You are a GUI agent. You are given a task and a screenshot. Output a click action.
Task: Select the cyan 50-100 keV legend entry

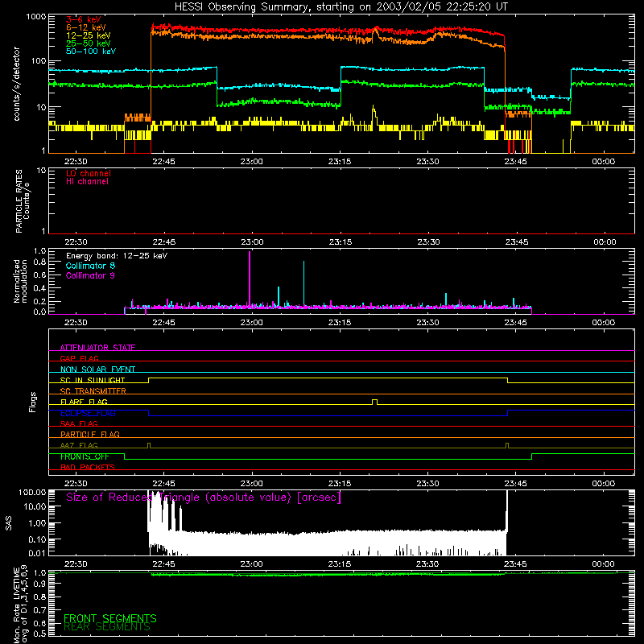coord(91,52)
